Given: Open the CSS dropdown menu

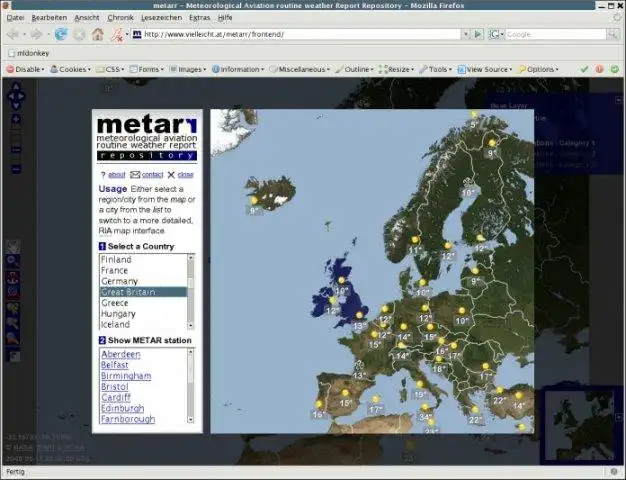Looking at the screenshot, I should coord(110,69).
